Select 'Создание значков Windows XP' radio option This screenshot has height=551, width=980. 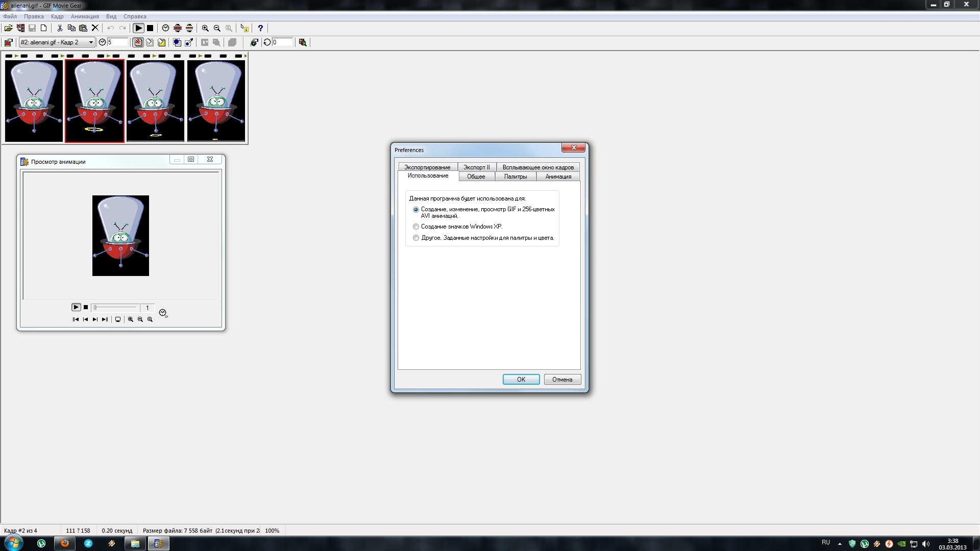click(416, 227)
